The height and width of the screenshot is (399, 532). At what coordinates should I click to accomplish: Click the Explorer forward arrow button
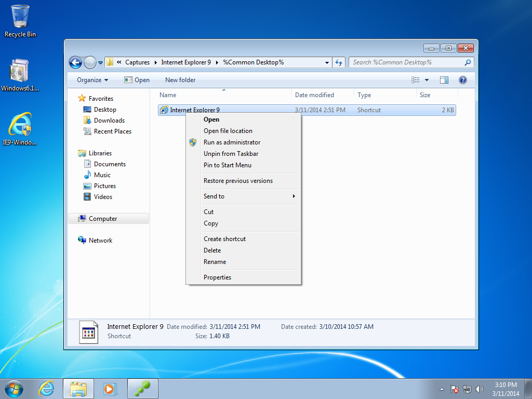click(89, 62)
